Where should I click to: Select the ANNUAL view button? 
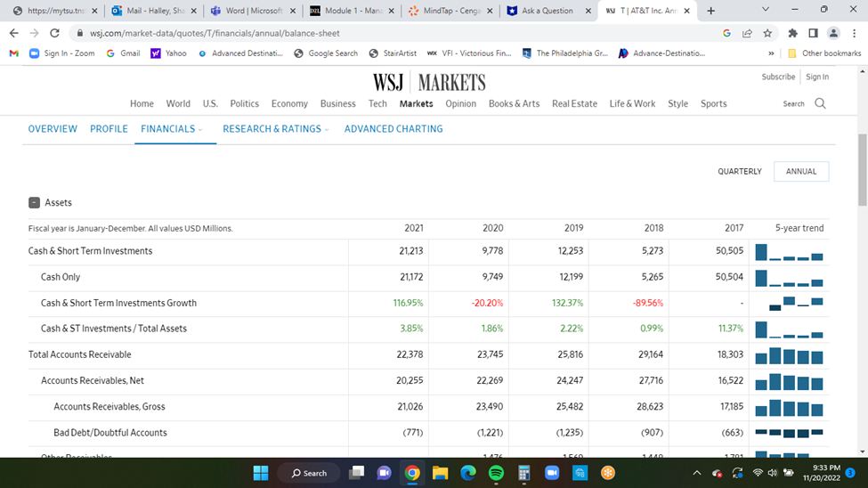point(801,172)
